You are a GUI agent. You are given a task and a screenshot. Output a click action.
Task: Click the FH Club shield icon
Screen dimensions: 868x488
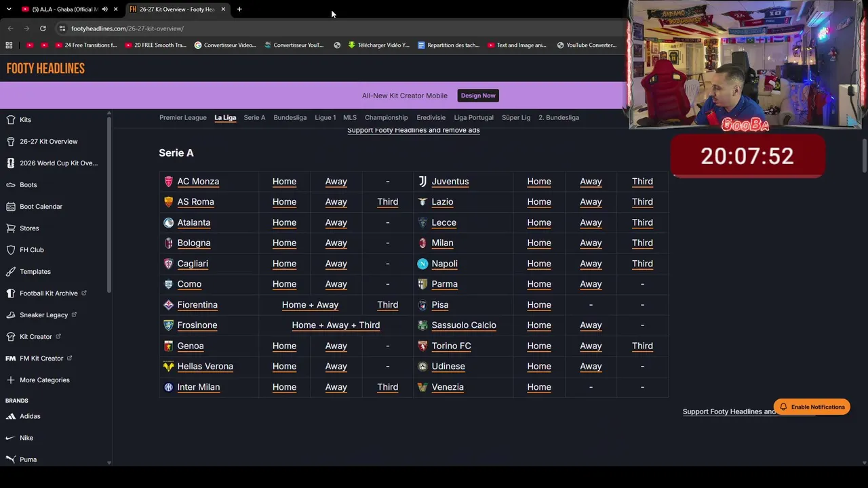click(x=10, y=250)
